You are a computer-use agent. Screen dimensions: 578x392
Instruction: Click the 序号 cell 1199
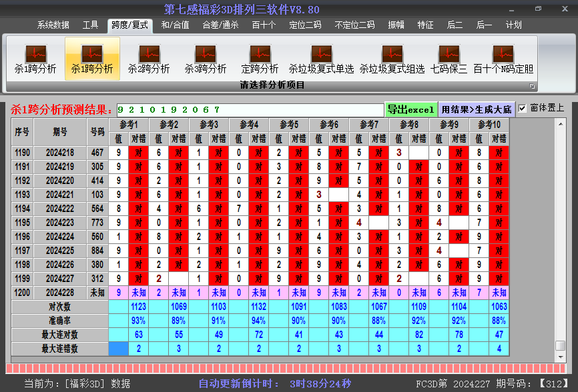coord(22,279)
